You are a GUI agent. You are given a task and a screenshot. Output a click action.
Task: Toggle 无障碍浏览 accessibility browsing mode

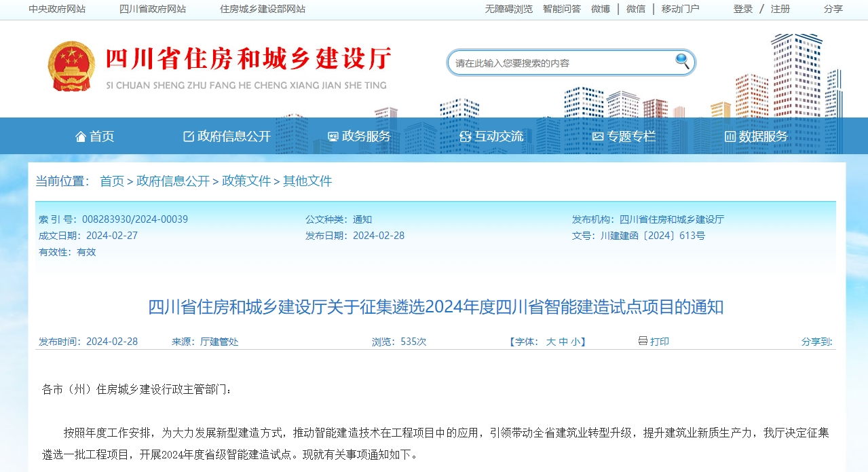tap(508, 10)
